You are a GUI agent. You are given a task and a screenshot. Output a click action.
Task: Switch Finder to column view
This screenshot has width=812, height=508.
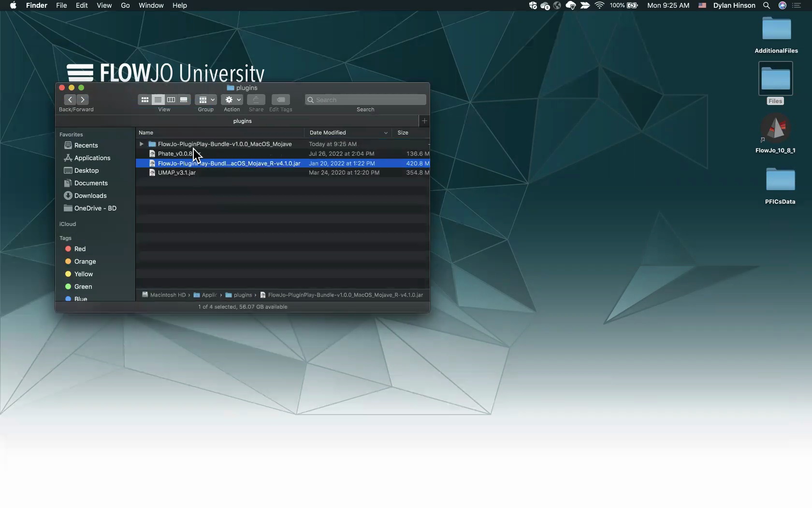click(171, 100)
